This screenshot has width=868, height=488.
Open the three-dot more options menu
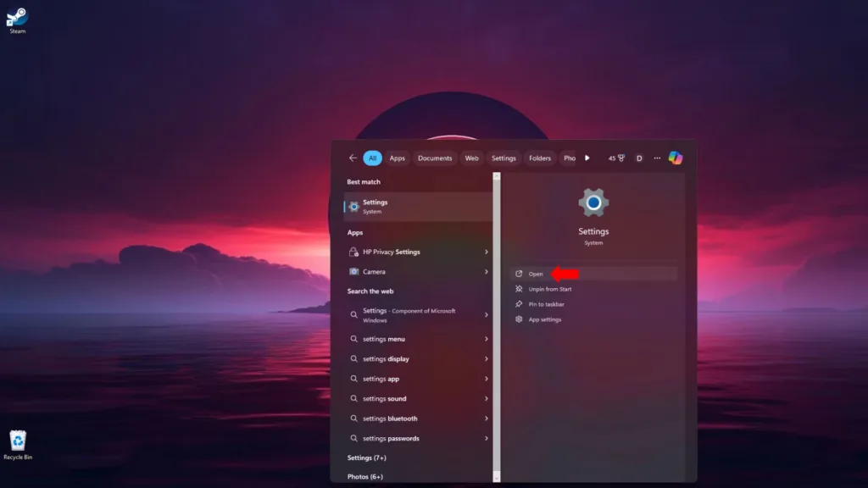tap(657, 158)
